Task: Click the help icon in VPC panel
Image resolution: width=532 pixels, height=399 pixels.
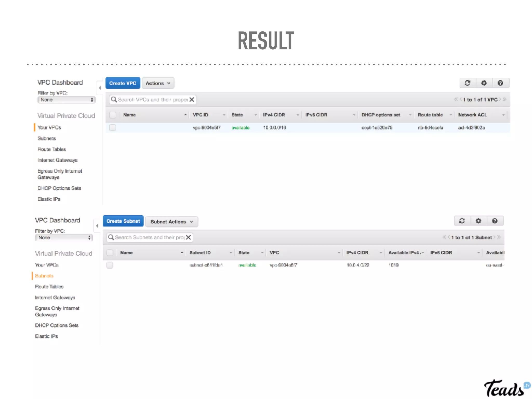Action: click(x=500, y=83)
